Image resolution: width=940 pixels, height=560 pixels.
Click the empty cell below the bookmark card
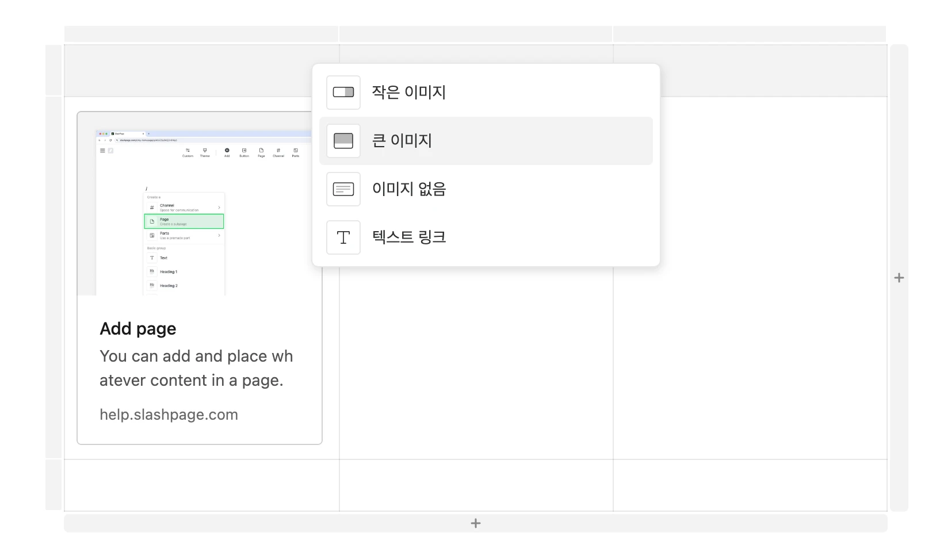(x=201, y=485)
